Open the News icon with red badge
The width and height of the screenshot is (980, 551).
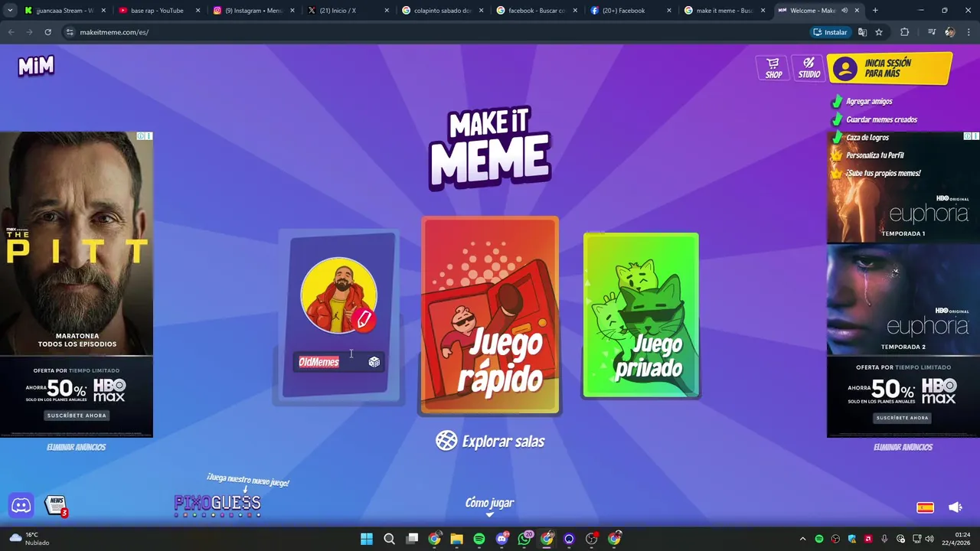(56, 505)
